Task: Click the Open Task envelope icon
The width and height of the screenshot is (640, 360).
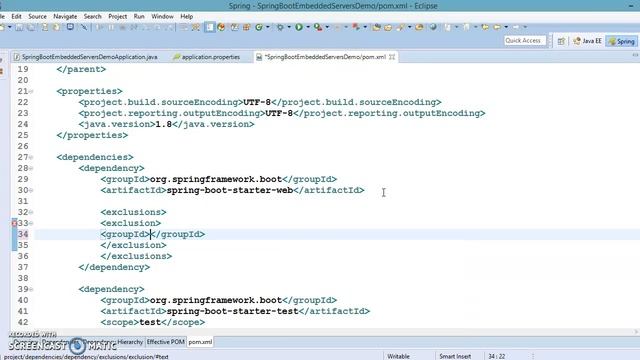Action: 388,27
